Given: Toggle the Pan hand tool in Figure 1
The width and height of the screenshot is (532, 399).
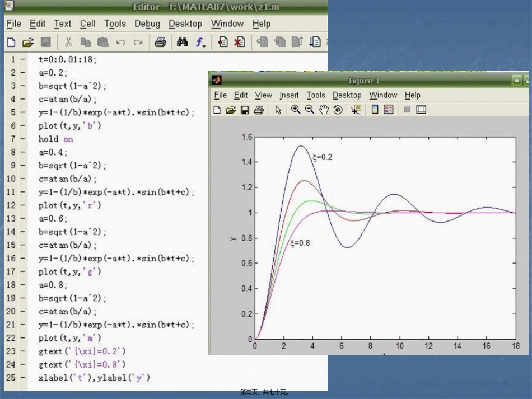Looking at the screenshot, I should tap(324, 110).
